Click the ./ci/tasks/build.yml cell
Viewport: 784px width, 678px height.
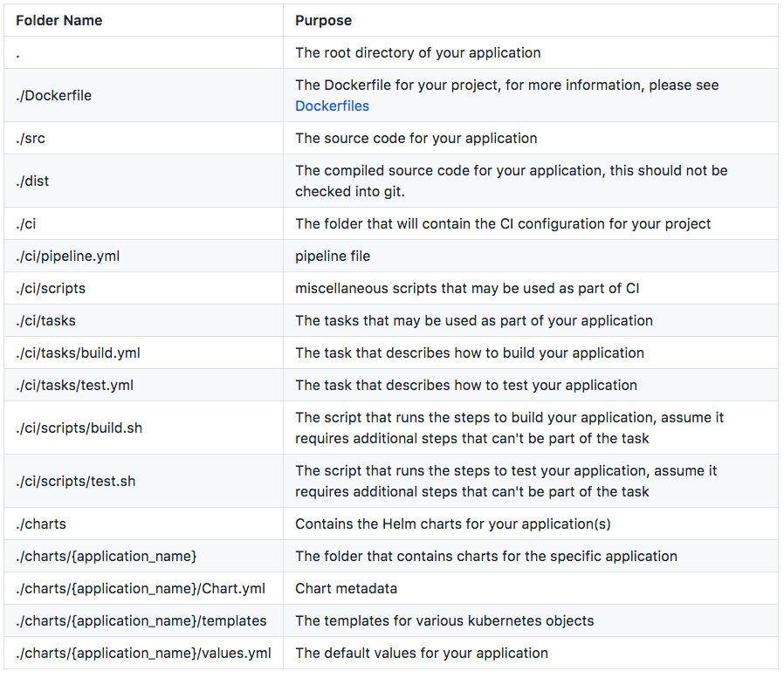point(143,353)
